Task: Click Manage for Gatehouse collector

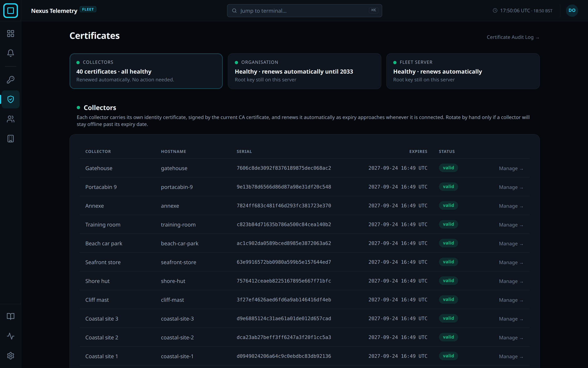Action: 511,168
